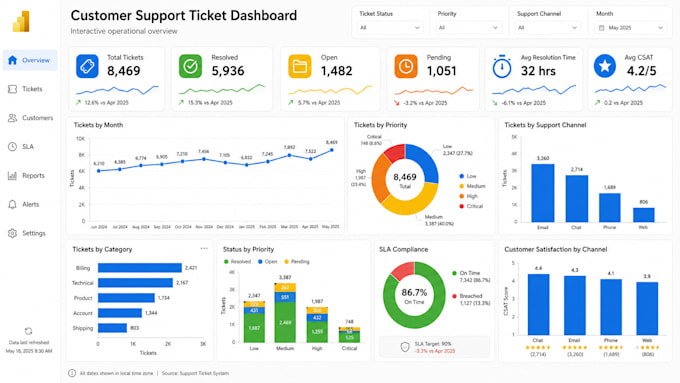The image size is (680, 383).
Task: Click the Overview home icon
Action: tap(12, 60)
